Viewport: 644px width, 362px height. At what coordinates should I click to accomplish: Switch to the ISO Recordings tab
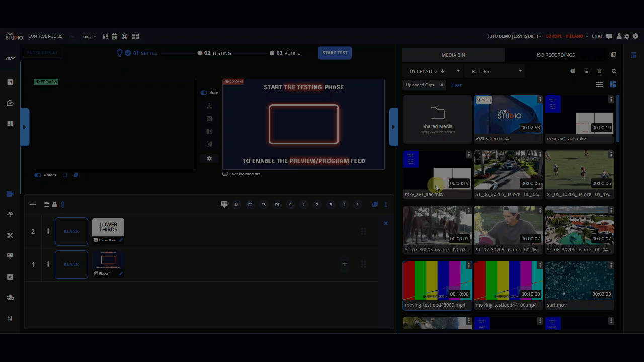pos(555,55)
